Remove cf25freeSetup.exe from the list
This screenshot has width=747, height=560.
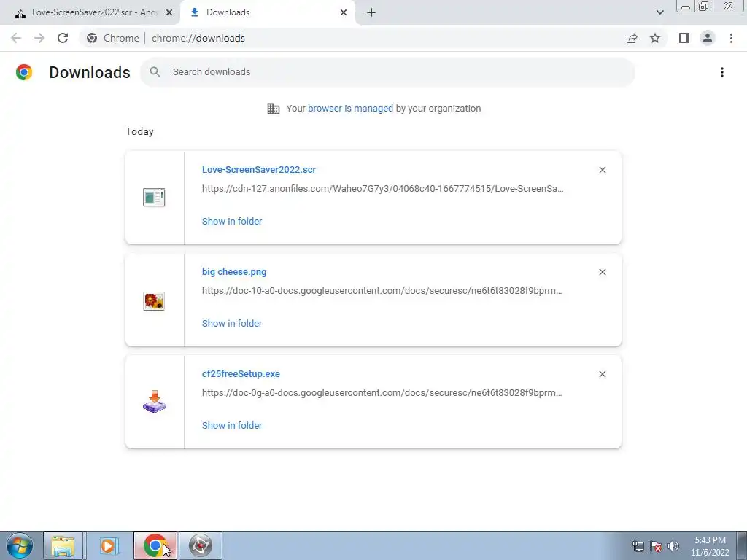click(x=602, y=374)
